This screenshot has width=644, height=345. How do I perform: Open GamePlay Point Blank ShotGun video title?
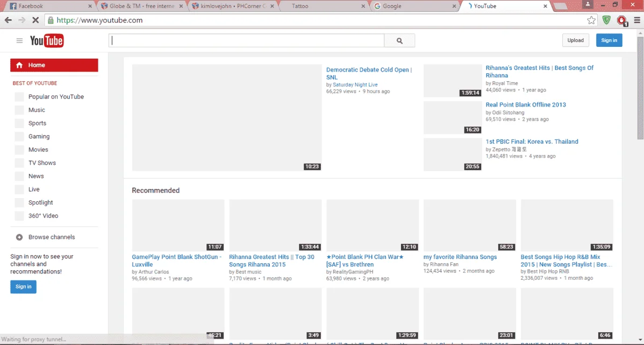tap(177, 260)
